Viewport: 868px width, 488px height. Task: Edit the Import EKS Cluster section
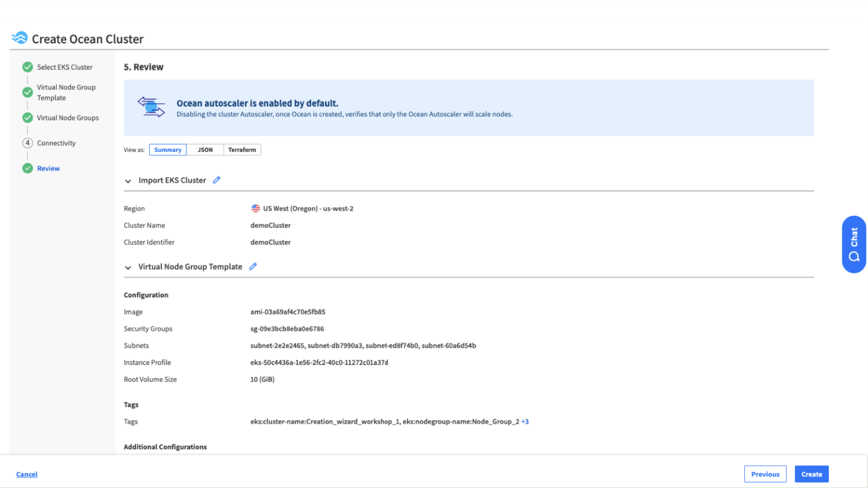tap(217, 180)
